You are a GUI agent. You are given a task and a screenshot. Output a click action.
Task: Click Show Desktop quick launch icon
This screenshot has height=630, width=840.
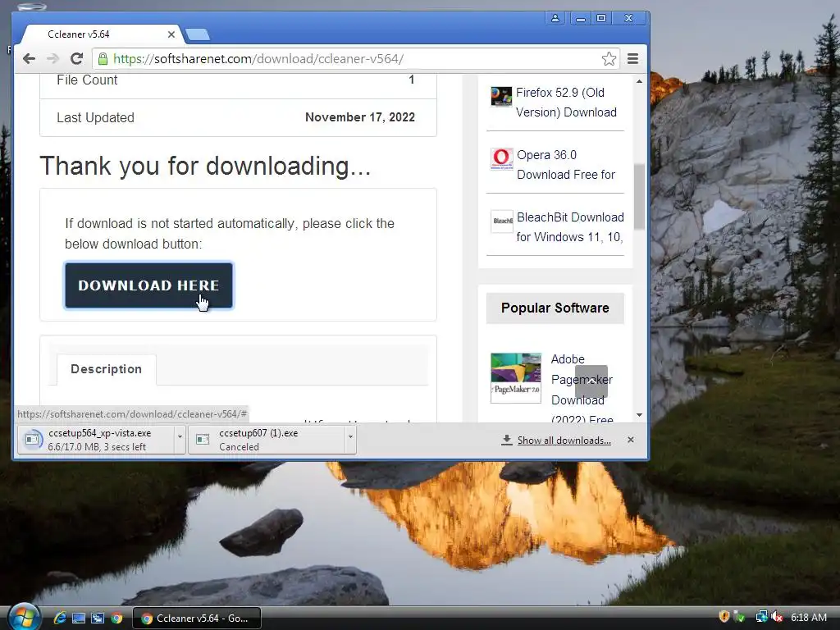point(79,619)
